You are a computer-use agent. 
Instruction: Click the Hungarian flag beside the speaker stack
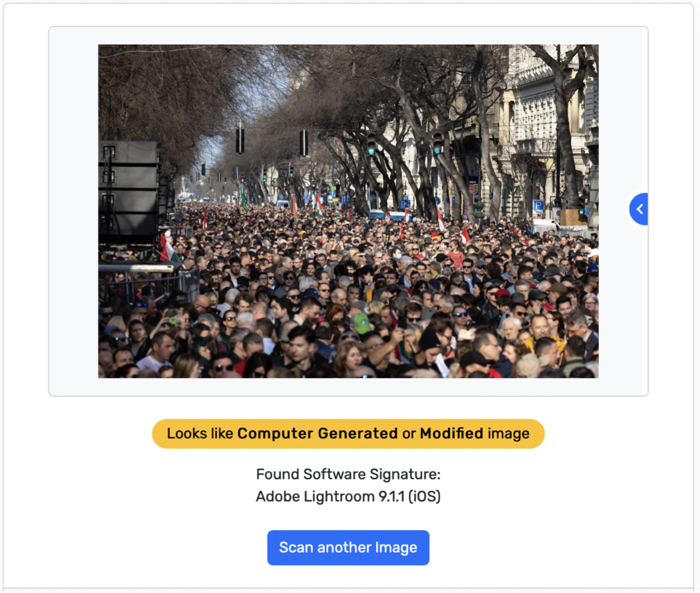[168, 249]
